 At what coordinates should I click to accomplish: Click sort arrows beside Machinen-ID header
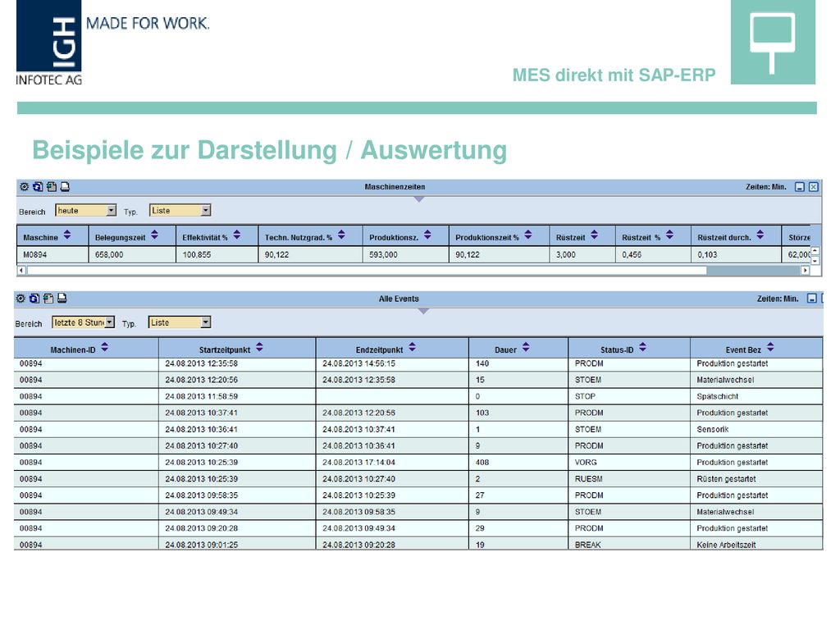click(x=104, y=347)
